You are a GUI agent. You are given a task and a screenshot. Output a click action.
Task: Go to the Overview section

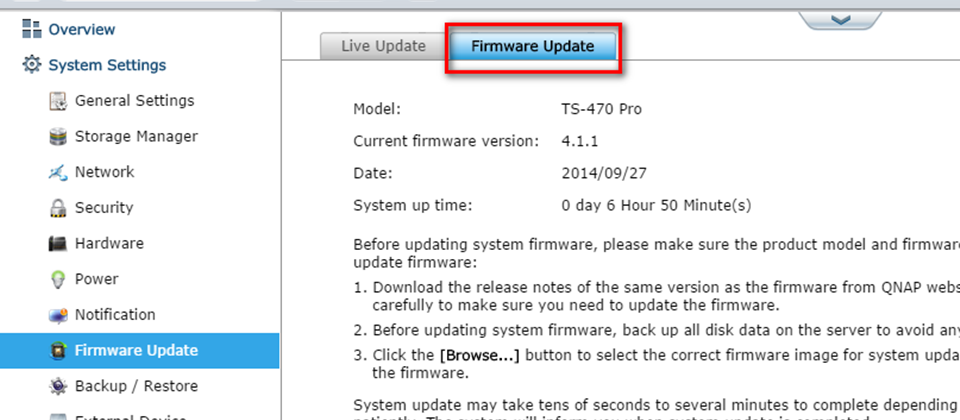(x=81, y=29)
